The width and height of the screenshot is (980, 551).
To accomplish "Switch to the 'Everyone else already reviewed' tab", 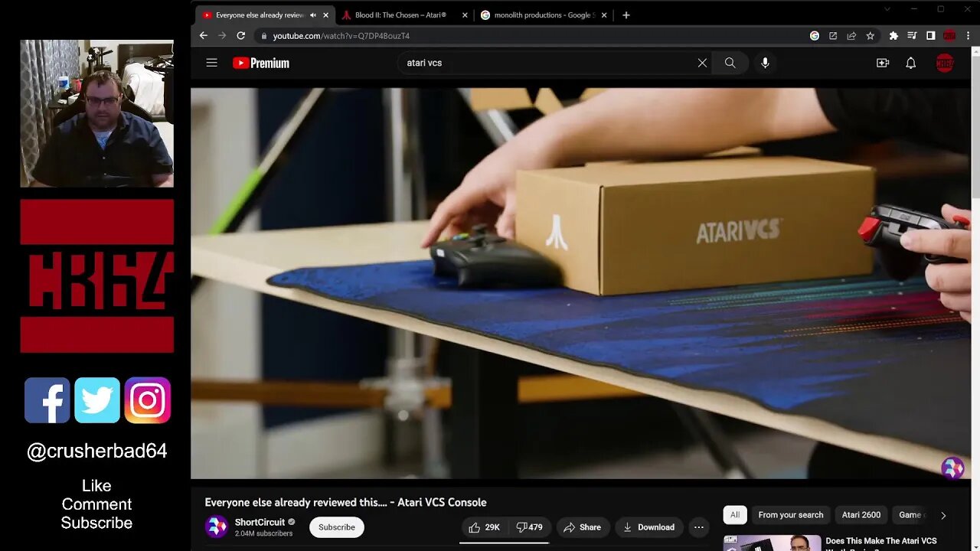I will tap(266, 15).
